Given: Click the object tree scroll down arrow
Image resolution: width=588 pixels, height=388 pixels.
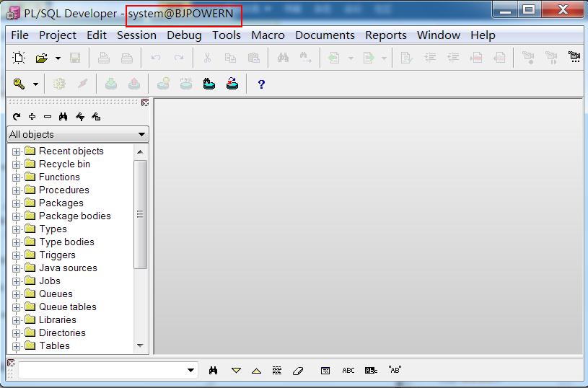Looking at the screenshot, I should tap(140, 345).
